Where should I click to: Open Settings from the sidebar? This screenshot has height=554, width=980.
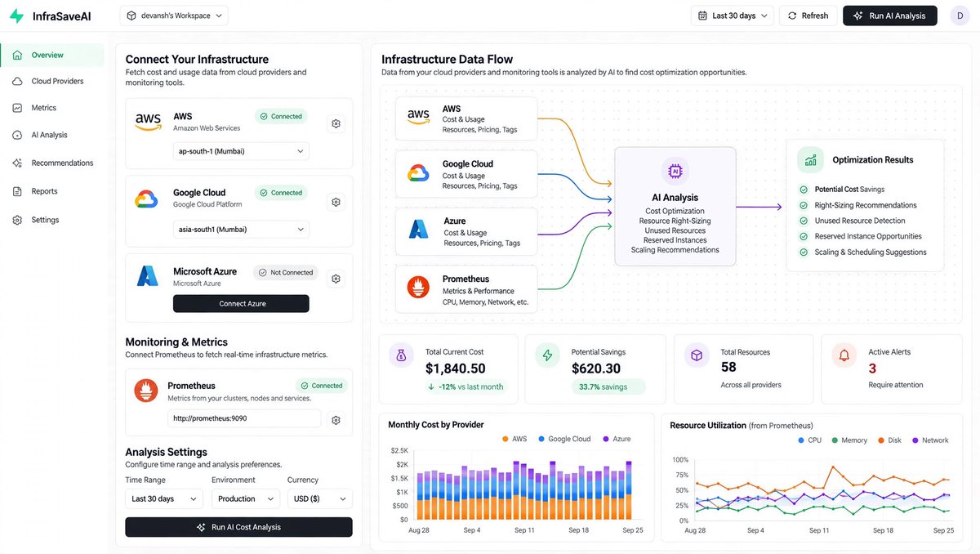52,220
